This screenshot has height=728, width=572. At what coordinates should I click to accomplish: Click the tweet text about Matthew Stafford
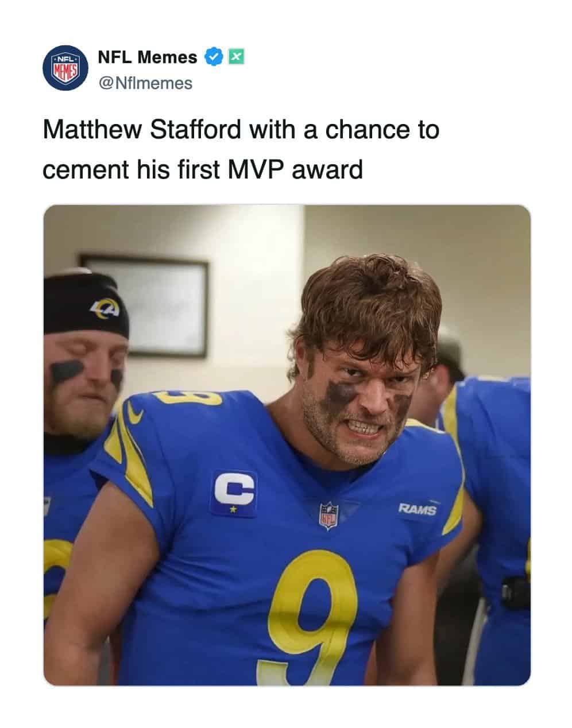point(241,149)
